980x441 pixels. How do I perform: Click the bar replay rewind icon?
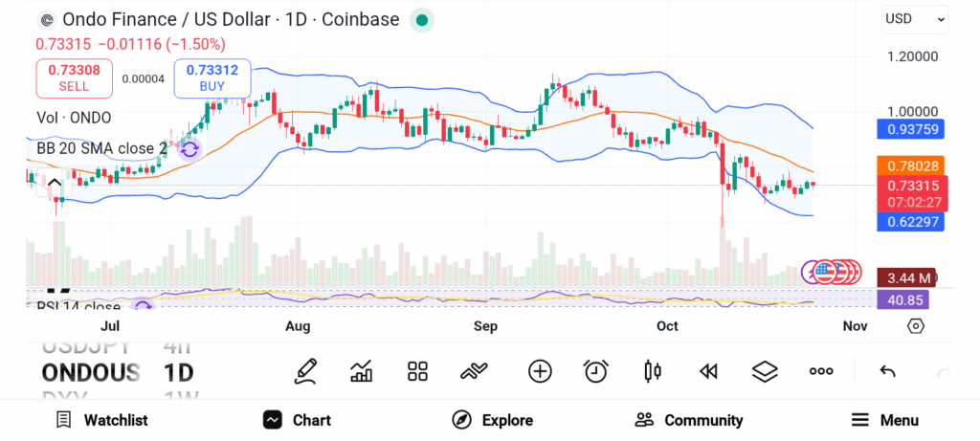tap(708, 371)
